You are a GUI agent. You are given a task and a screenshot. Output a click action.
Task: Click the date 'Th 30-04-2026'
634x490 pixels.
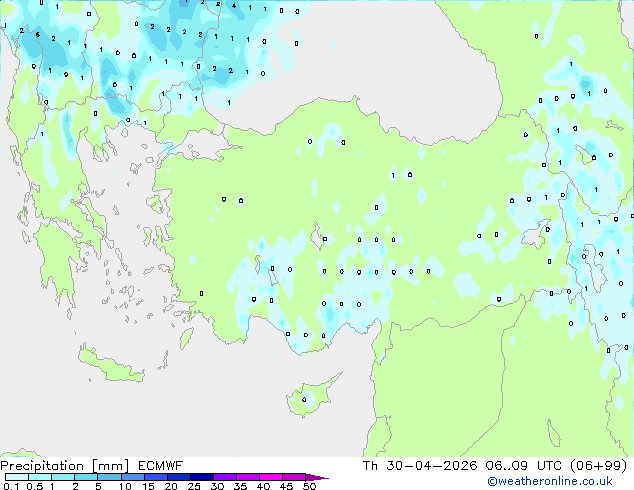pos(420,466)
